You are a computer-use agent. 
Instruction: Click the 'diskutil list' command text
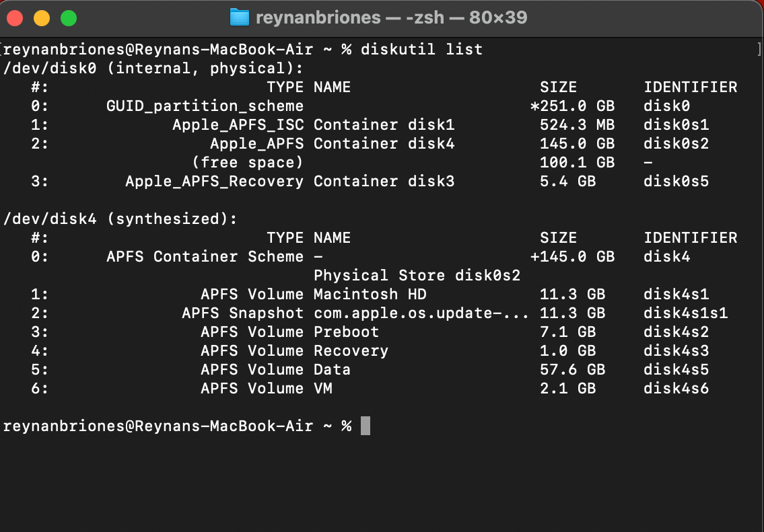422,50
